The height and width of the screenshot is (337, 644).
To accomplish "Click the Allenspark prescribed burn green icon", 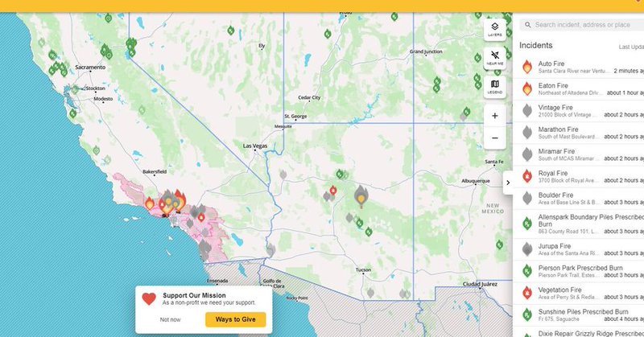I will [527, 224].
